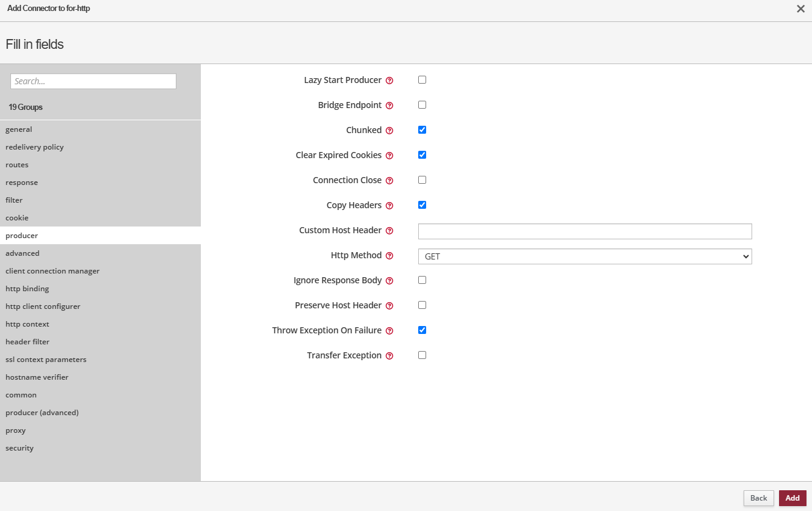
Task: Click help icon beside Transfer Exception
Action: 390,356
